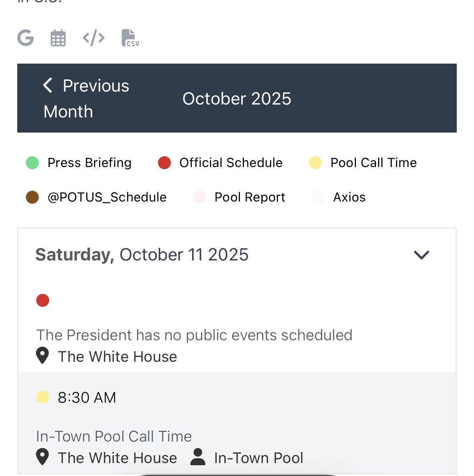This screenshot has width=474, height=476.
Task: Click the Saturday, October 11 2025 header
Action: tap(142, 255)
